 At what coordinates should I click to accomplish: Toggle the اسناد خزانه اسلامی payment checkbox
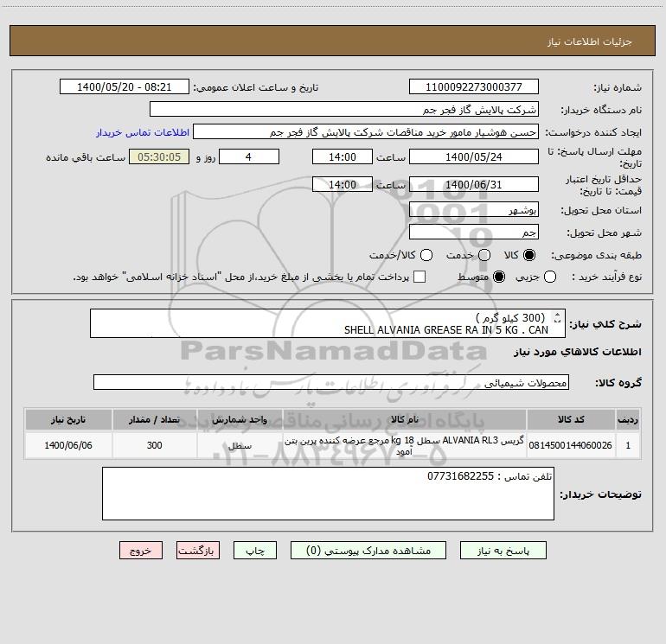point(419,277)
